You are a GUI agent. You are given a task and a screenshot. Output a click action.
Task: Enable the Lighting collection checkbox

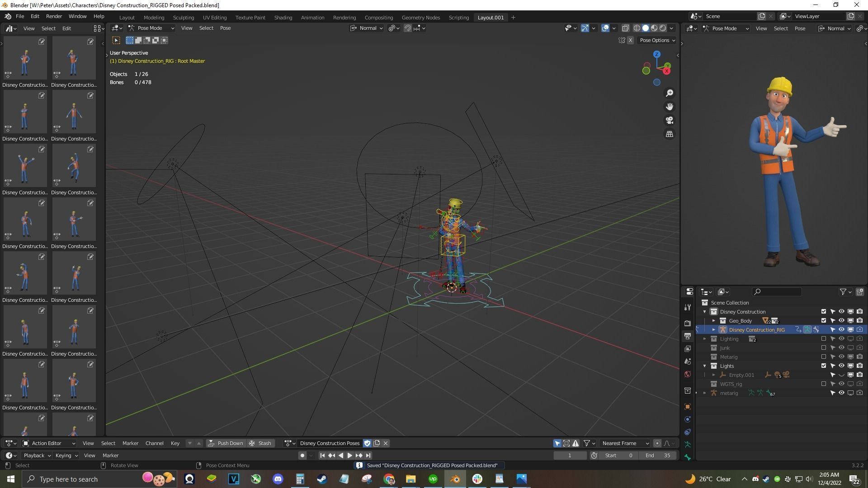click(x=823, y=339)
